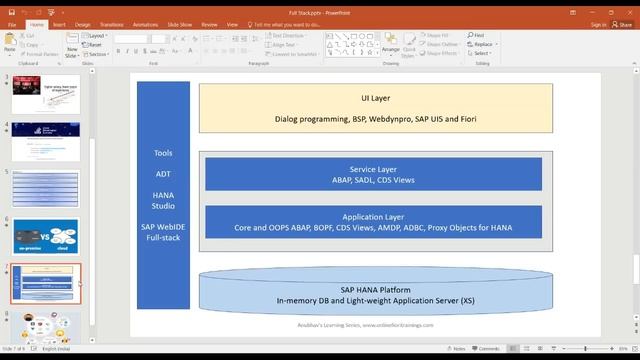Select the triangle shape in gallery
Image resolution: width=640 pixels, height=360 pixels.
click(x=330, y=44)
